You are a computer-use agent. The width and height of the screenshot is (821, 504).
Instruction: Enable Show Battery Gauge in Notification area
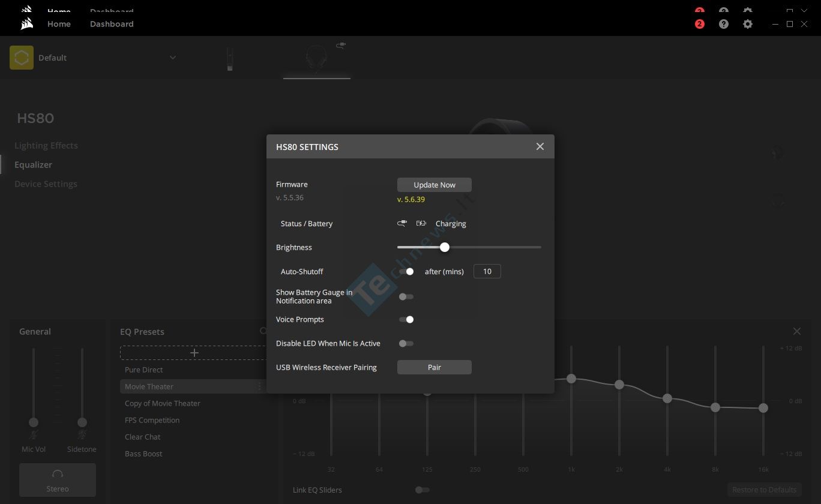pos(406,296)
